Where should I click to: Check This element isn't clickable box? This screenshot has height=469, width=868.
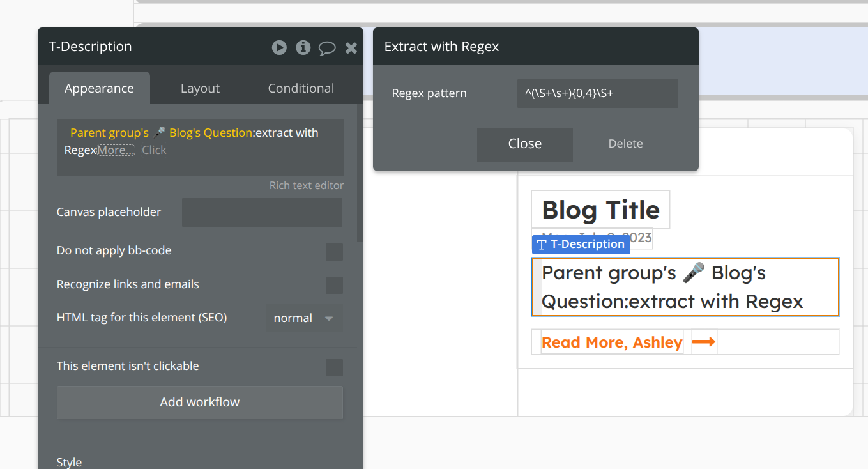click(x=334, y=367)
